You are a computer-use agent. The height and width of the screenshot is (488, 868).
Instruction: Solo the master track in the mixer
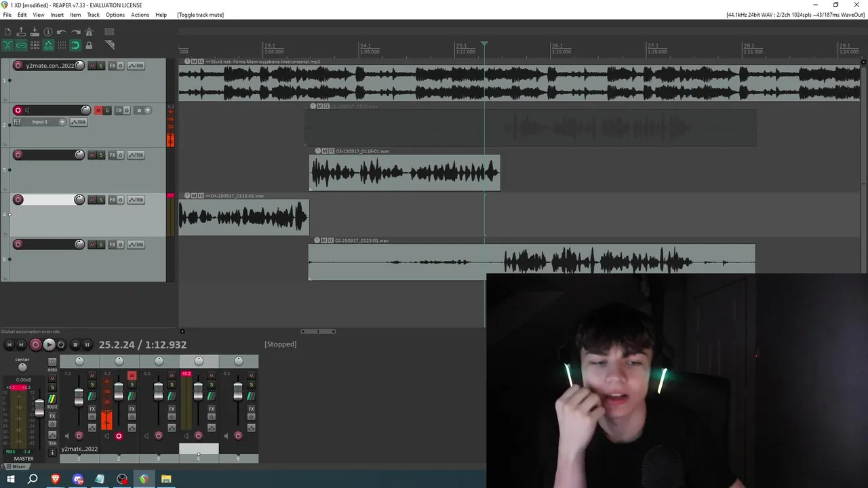(x=52, y=387)
